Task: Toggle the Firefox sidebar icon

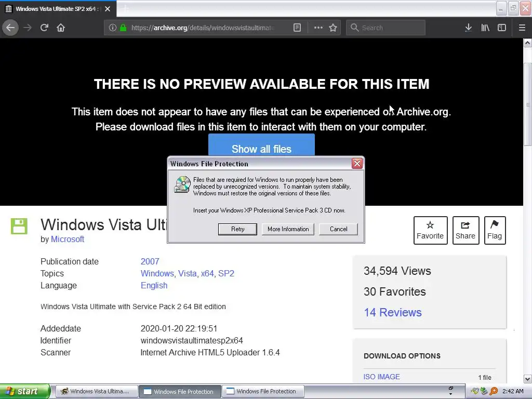Action: pos(502,28)
